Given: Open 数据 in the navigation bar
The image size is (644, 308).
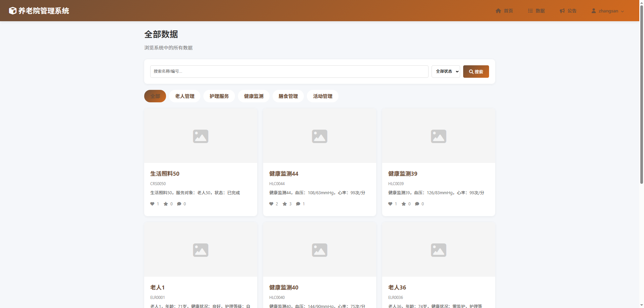Looking at the screenshot, I should (536, 11).
